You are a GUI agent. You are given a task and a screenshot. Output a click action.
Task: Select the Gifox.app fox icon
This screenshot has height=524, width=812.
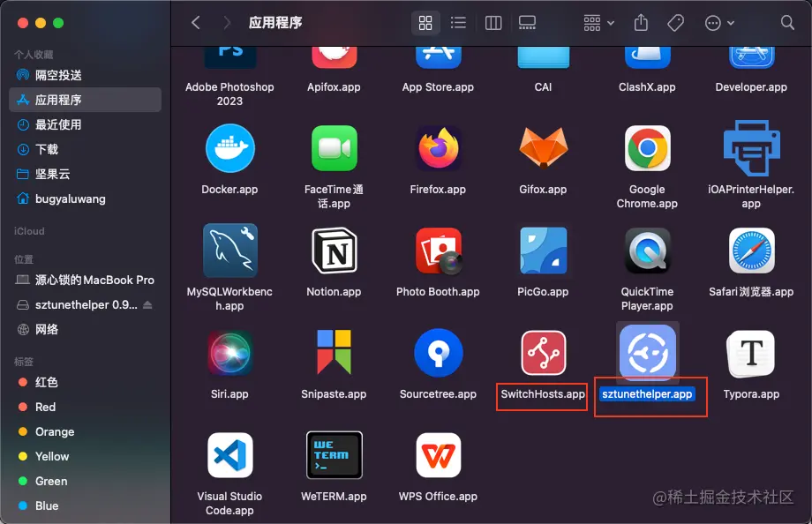(543, 148)
